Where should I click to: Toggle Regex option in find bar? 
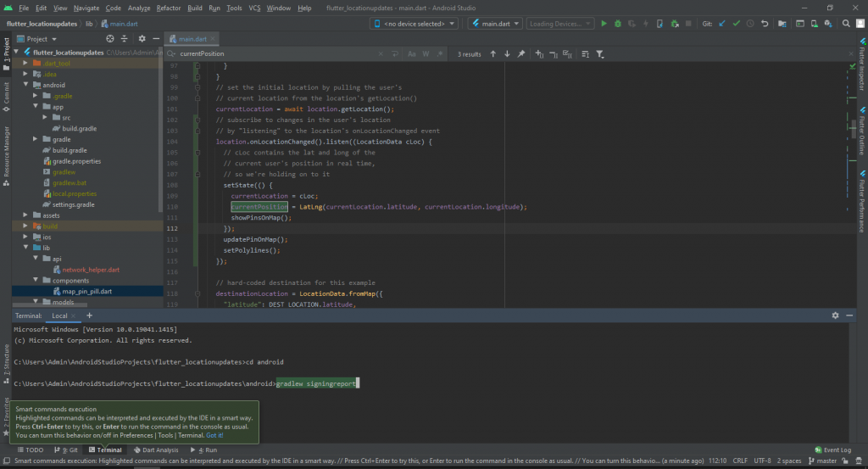(440, 53)
